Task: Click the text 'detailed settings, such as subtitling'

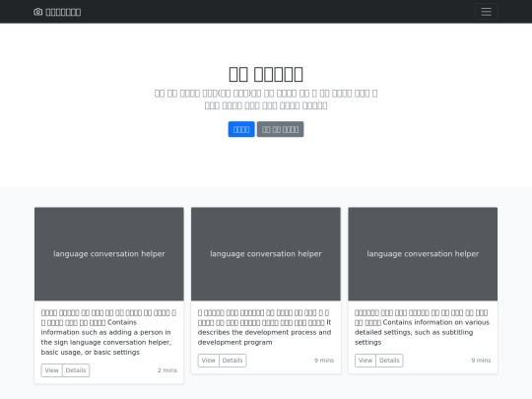Action: point(414,332)
